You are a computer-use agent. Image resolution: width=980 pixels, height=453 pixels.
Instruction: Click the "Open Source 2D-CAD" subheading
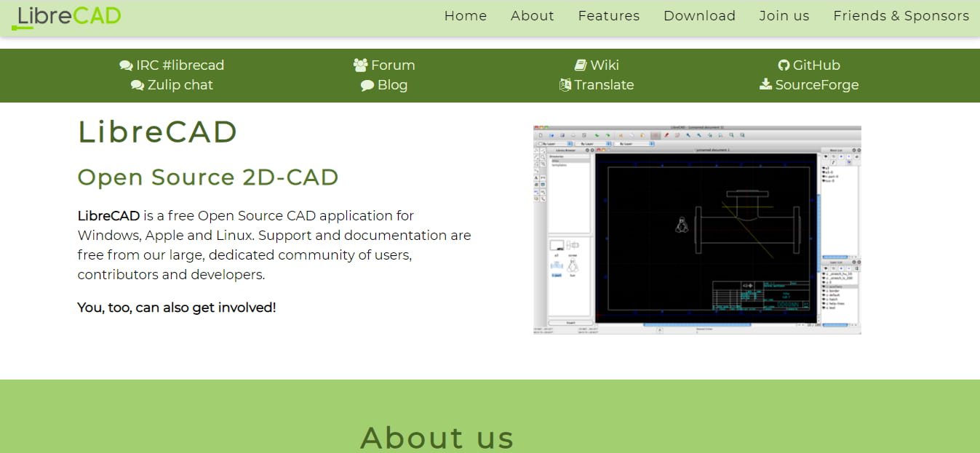tap(208, 177)
